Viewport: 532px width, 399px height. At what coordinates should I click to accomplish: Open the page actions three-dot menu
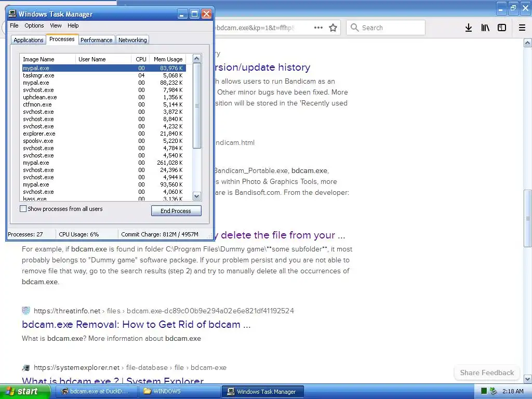(318, 28)
